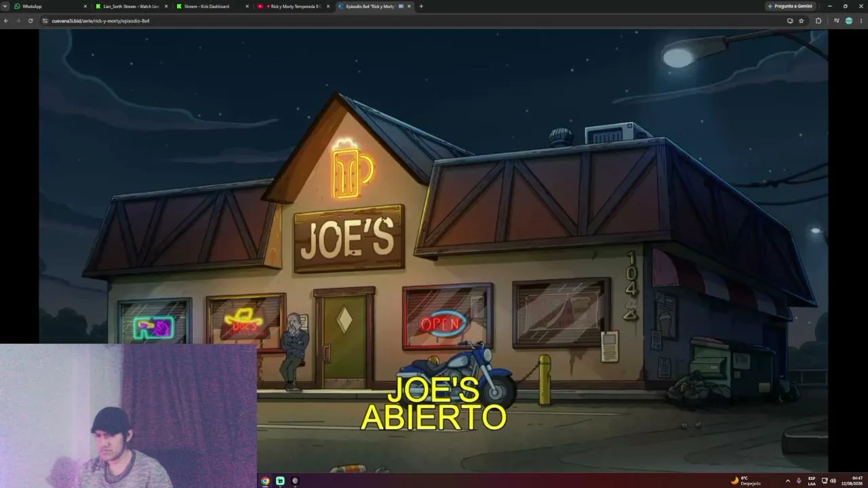Screen dimensions: 868x488
Task: Open the weather widget showing Despejado
Action: click(x=746, y=481)
